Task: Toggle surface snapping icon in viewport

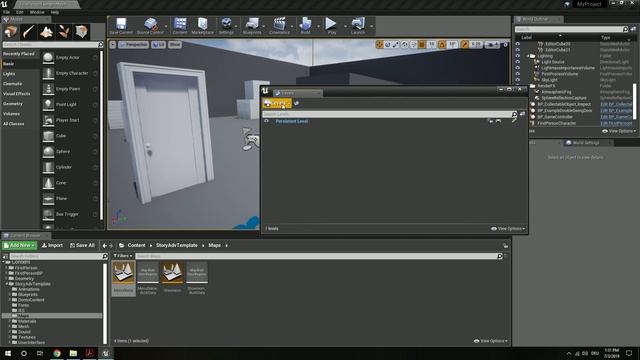Action: (413, 44)
